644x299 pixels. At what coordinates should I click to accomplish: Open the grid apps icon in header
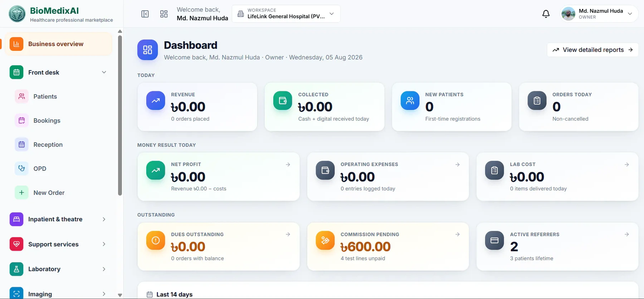click(164, 14)
